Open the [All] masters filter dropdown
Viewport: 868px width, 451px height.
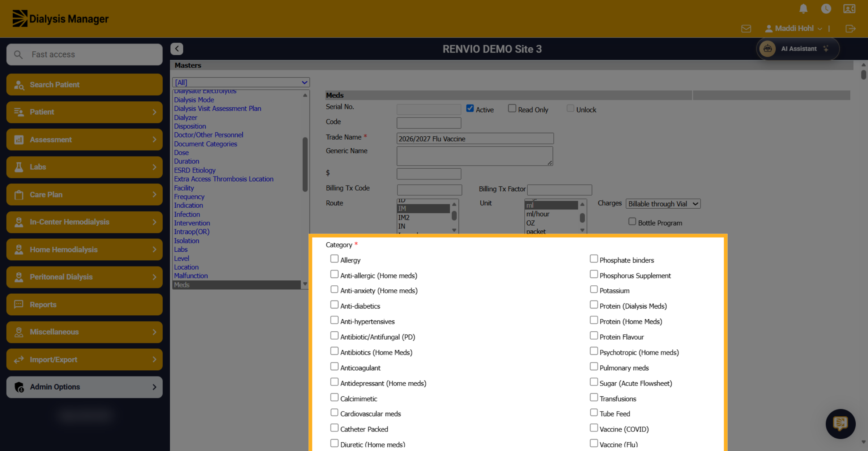pyautogui.click(x=241, y=82)
